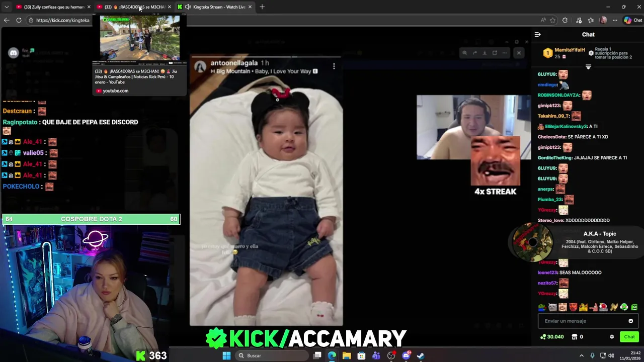
Task: Click the Regala 1 suscripción prompt
Action: 610,53
